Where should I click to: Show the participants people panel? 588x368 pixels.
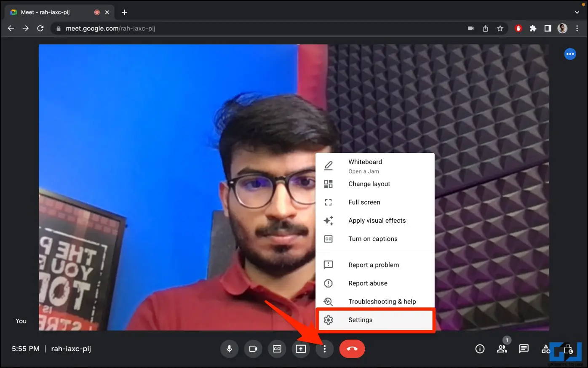point(502,349)
